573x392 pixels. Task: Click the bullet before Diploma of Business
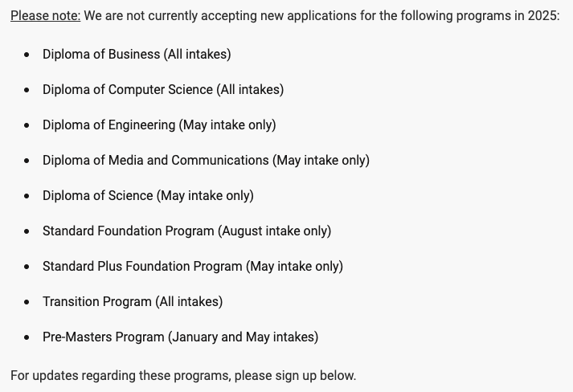[27, 55]
